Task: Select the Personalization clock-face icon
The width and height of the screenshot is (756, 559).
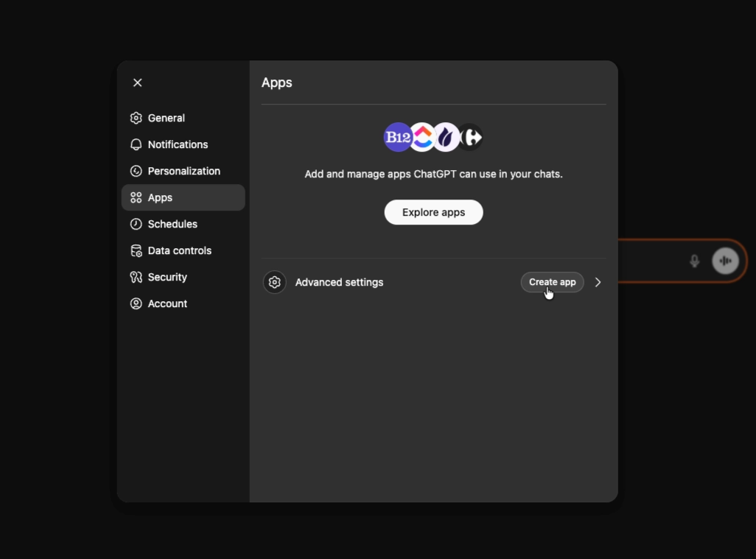Action: [x=136, y=171]
